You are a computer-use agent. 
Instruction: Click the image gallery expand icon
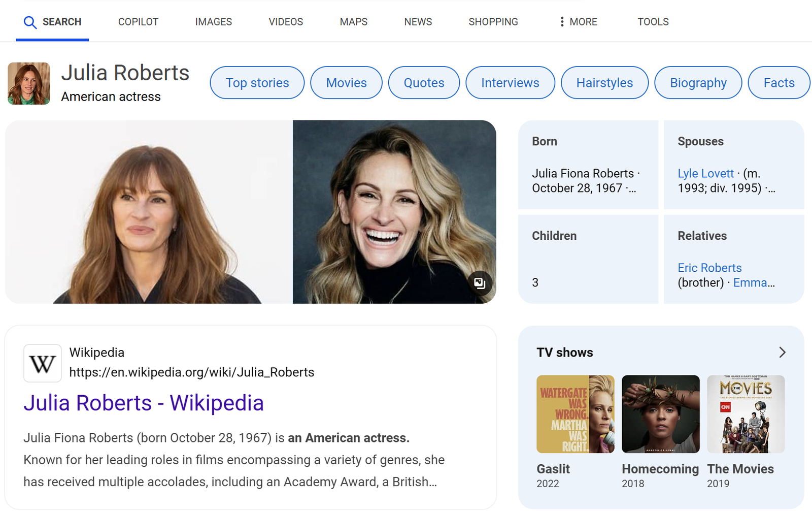point(480,283)
